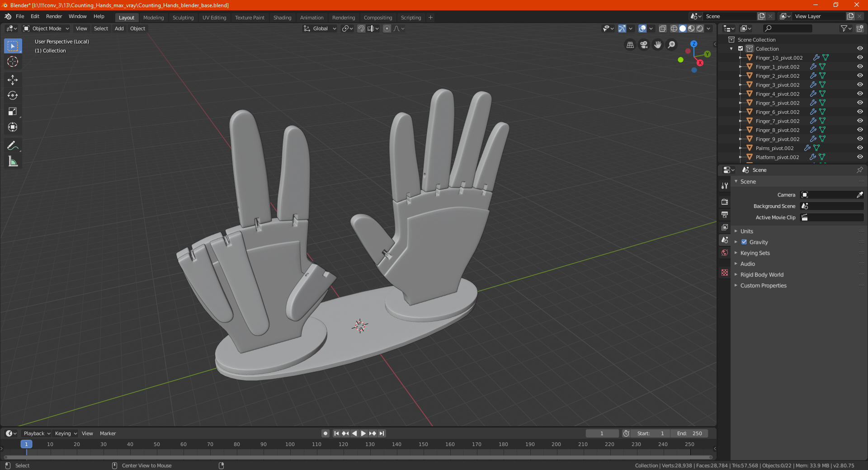Jump to the next keyframe
868x470 pixels.
click(373, 433)
